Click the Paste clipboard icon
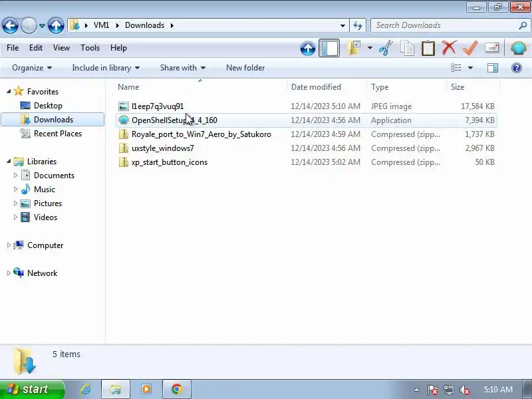Image resolution: width=532 pixels, height=399 pixels. pyautogui.click(x=428, y=48)
